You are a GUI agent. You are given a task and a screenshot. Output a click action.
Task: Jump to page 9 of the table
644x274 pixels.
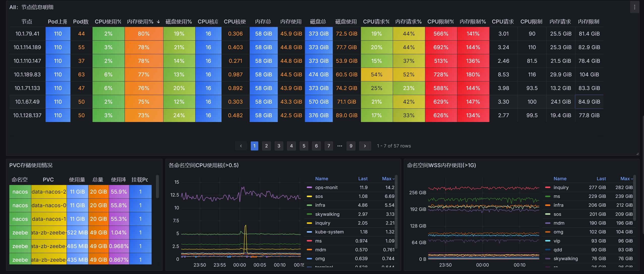tap(351, 146)
